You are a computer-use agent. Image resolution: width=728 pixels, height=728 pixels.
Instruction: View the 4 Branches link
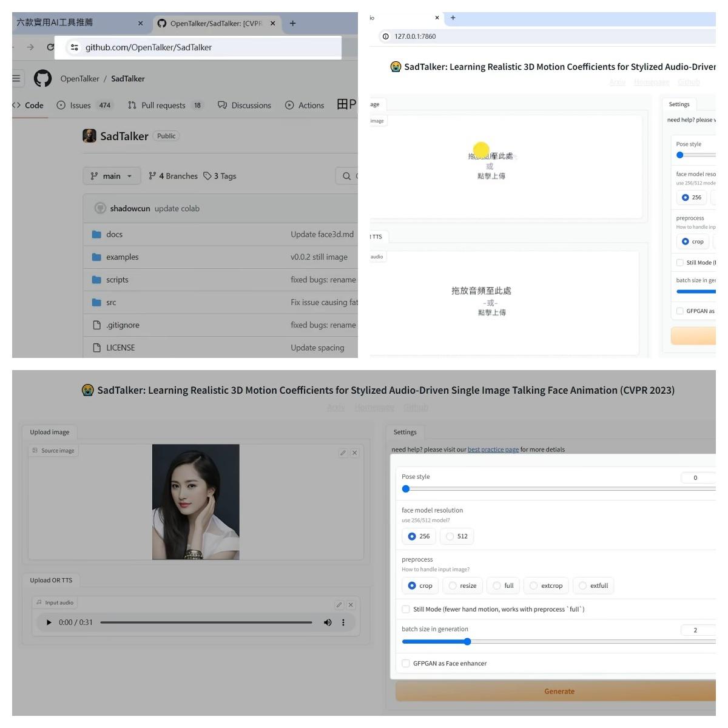tap(174, 176)
